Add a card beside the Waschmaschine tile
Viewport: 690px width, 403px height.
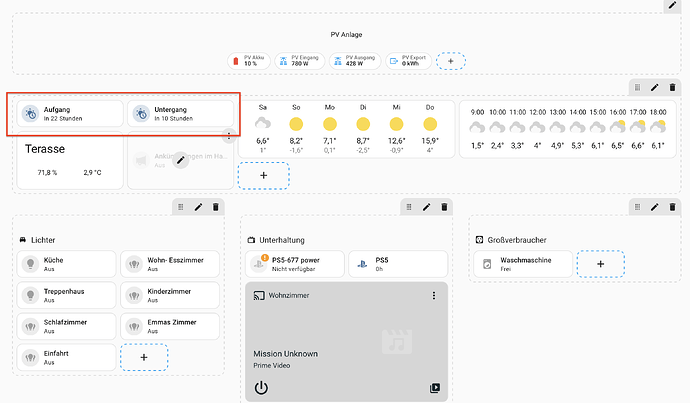coord(600,265)
